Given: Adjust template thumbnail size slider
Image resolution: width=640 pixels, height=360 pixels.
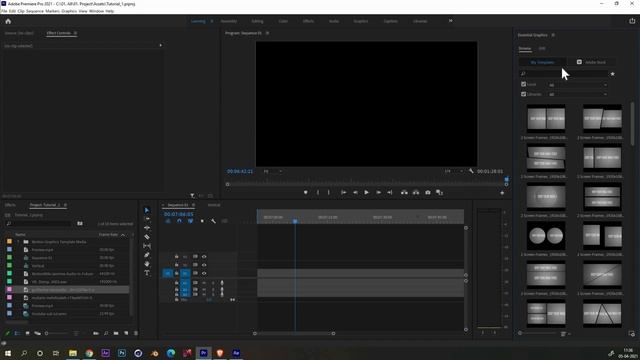Looking at the screenshot, I should tap(538, 333).
